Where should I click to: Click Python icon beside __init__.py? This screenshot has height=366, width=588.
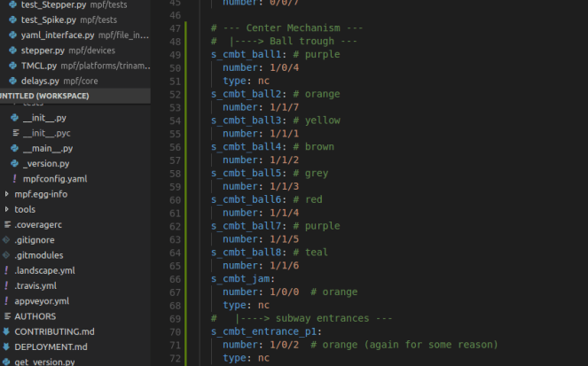coord(14,118)
